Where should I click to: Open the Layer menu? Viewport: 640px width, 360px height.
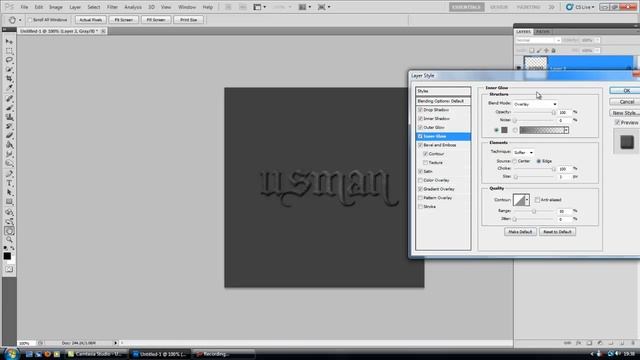(75, 7)
